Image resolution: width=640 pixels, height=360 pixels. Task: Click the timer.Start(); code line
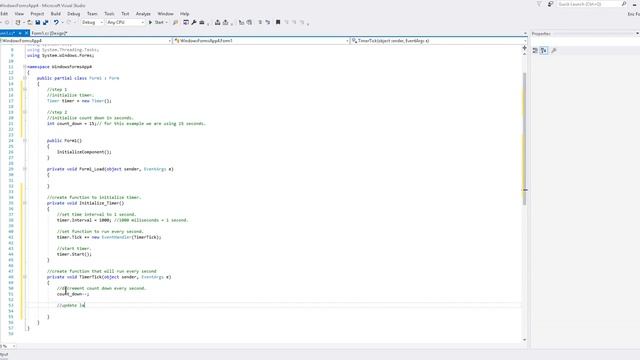(74, 254)
